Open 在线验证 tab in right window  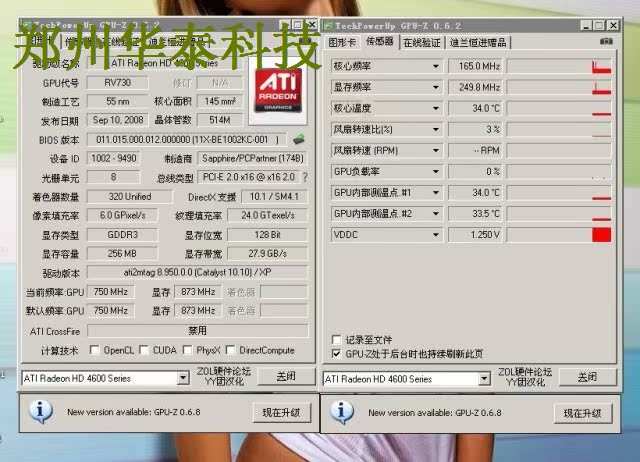(x=422, y=42)
